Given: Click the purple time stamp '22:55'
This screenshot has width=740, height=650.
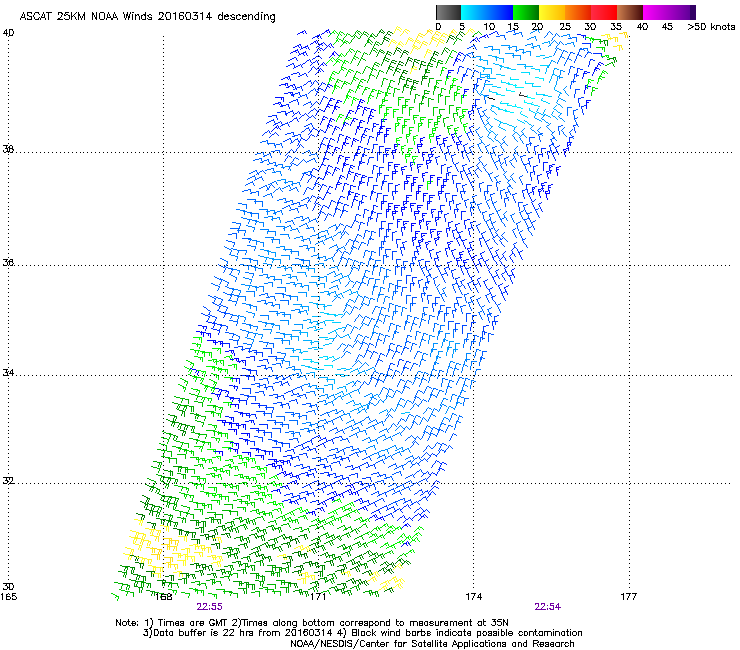Looking at the screenshot, I should (x=210, y=607).
